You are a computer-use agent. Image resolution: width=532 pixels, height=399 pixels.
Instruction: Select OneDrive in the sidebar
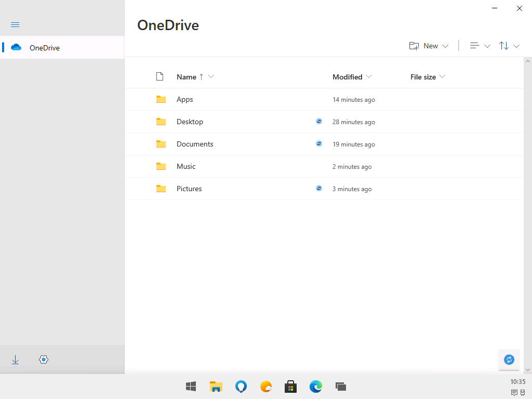click(62, 47)
